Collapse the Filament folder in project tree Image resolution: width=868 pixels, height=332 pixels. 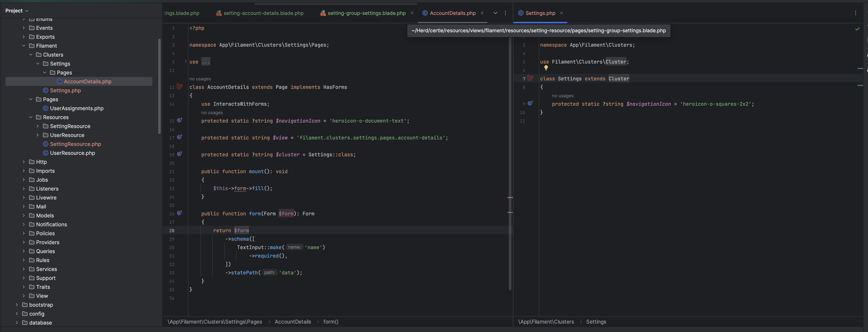24,45
